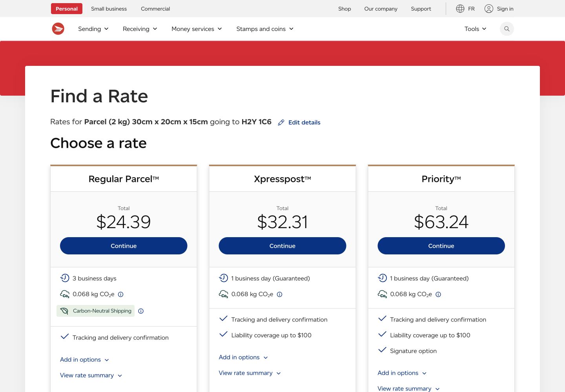Click the delivery clock icon in Xpresspost card

click(223, 278)
